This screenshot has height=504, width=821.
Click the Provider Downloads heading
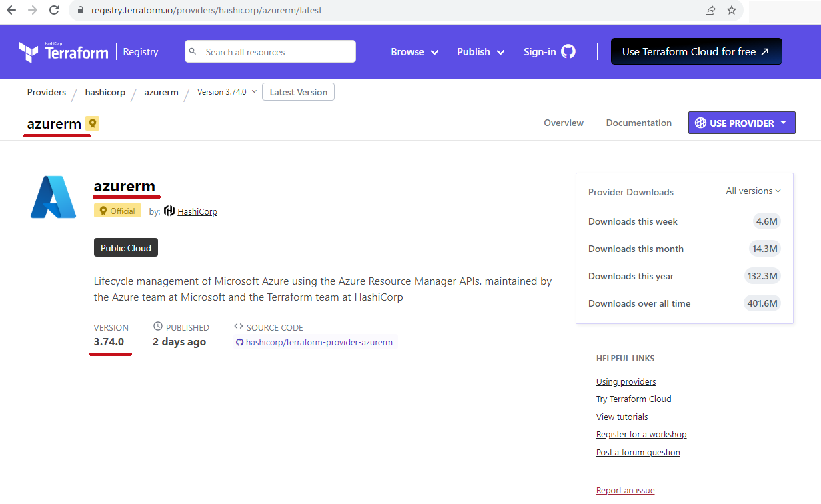(631, 192)
